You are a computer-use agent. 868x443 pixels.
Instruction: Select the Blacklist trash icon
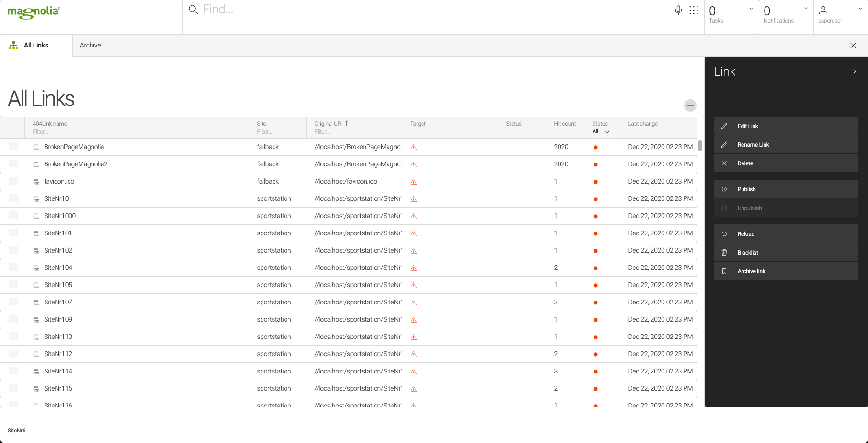pyautogui.click(x=724, y=252)
